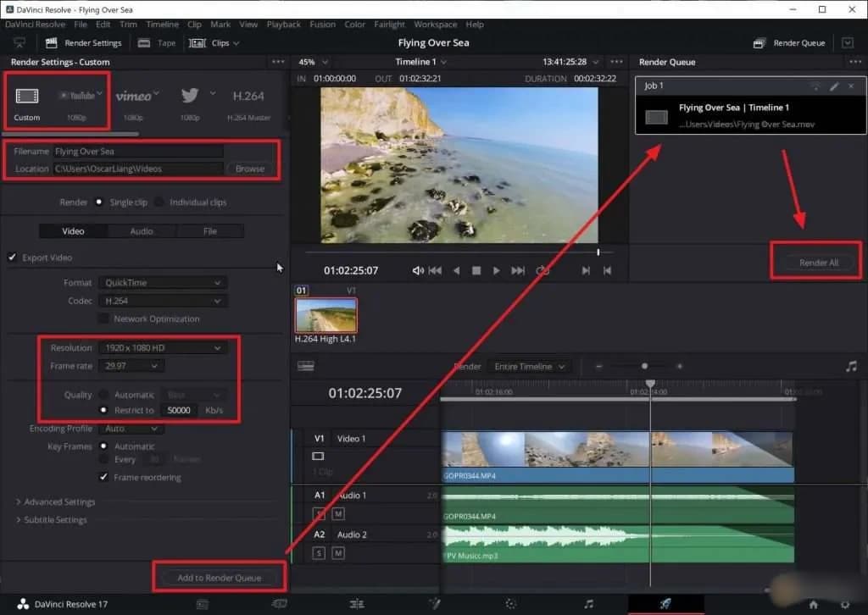Select Automatic quality radio button
Screen dimensions: 868x615
[x=103, y=395]
